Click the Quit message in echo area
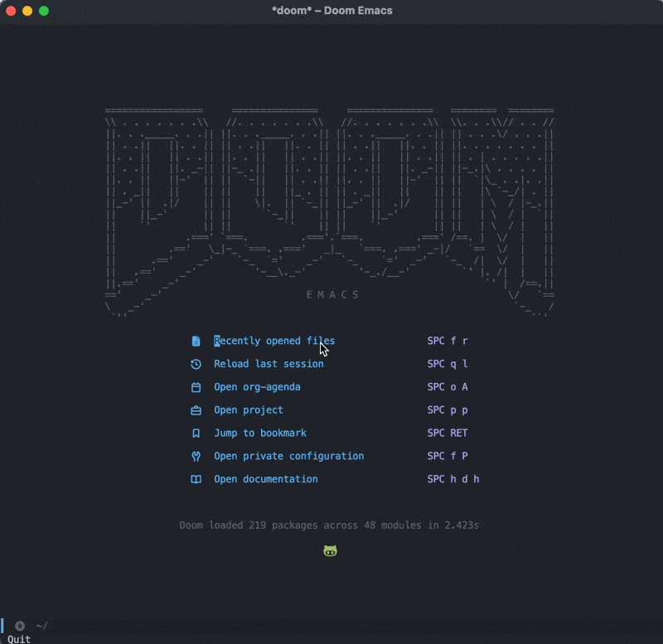Image resolution: width=663 pixels, height=644 pixels. 19,639
